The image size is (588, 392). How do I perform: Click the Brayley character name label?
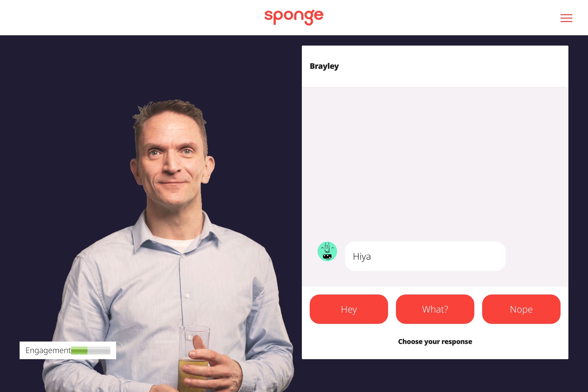click(x=325, y=66)
